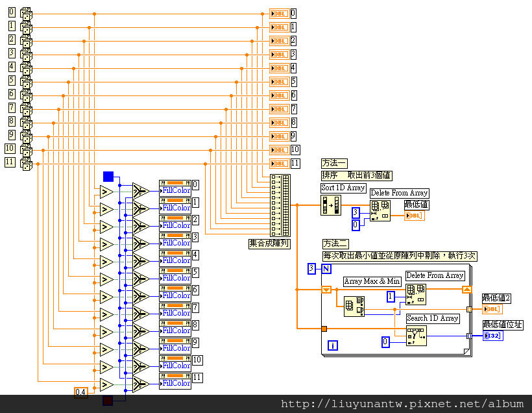Click the For Loop count terminal N
532x413 pixels.
tap(326, 269)
